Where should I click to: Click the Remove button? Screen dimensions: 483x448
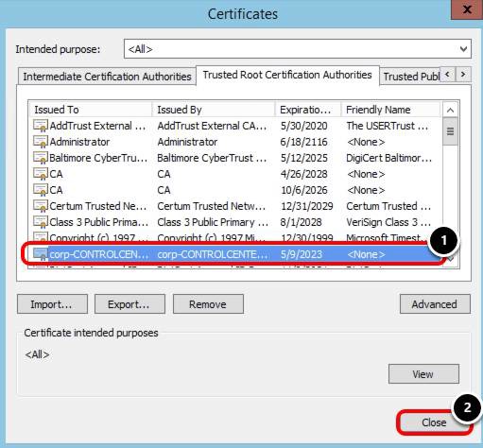pos(208,304)
